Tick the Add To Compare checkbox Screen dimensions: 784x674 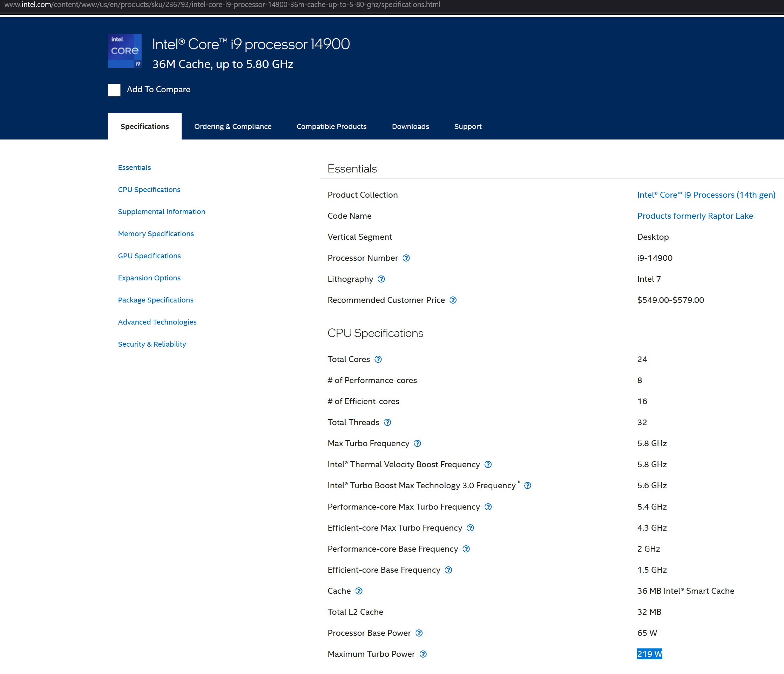(x=114, y=90)
